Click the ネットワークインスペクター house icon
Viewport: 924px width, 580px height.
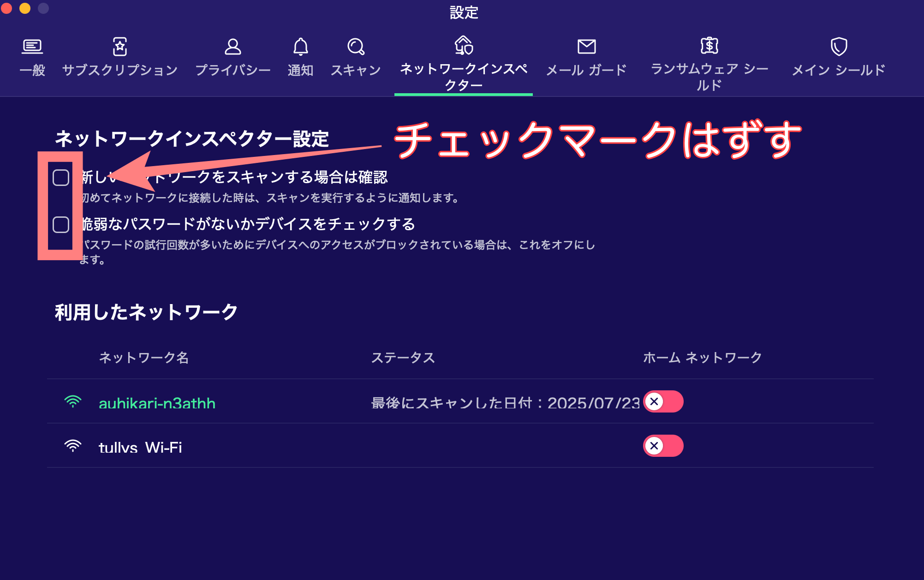tap(464, 45)
